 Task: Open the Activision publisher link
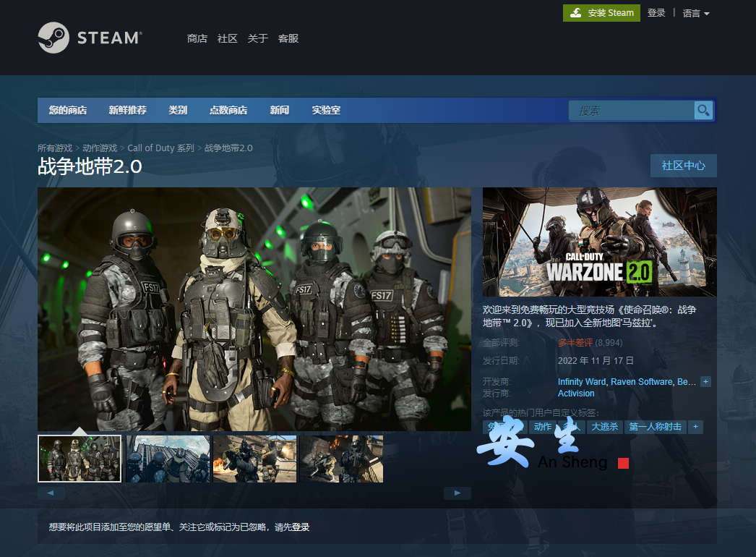576,394
